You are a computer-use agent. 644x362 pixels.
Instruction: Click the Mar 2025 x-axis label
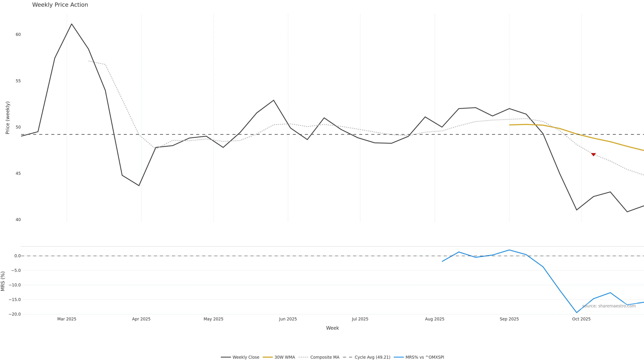point(67,319)
